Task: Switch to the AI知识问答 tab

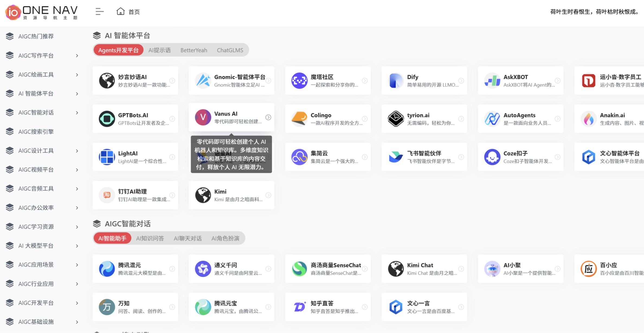Action: (150, 238)
